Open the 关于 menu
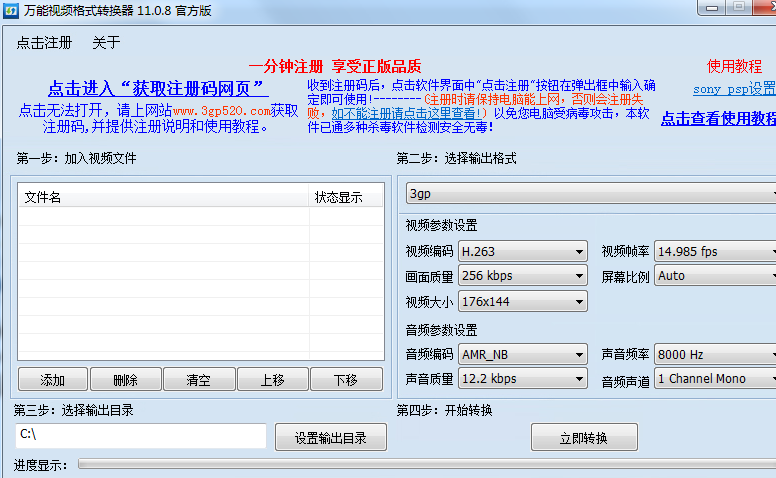This screenshot has height=478, width=776. [x=106, y=43]
